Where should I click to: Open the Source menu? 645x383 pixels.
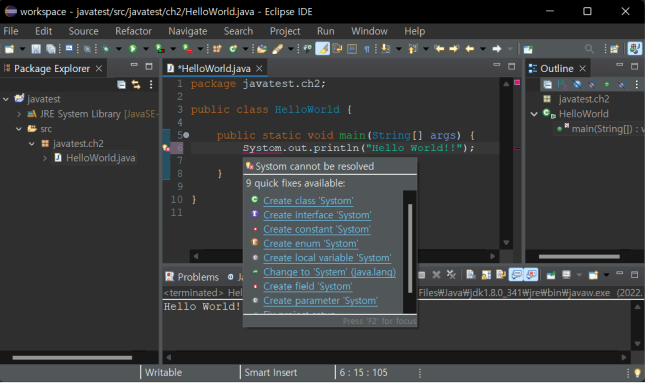coord(84,31)
